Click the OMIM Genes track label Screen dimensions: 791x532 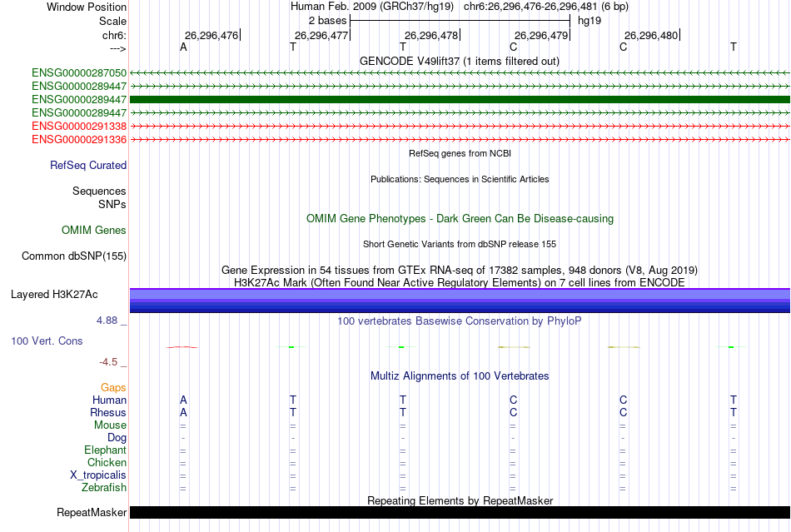tap(94, 231)
